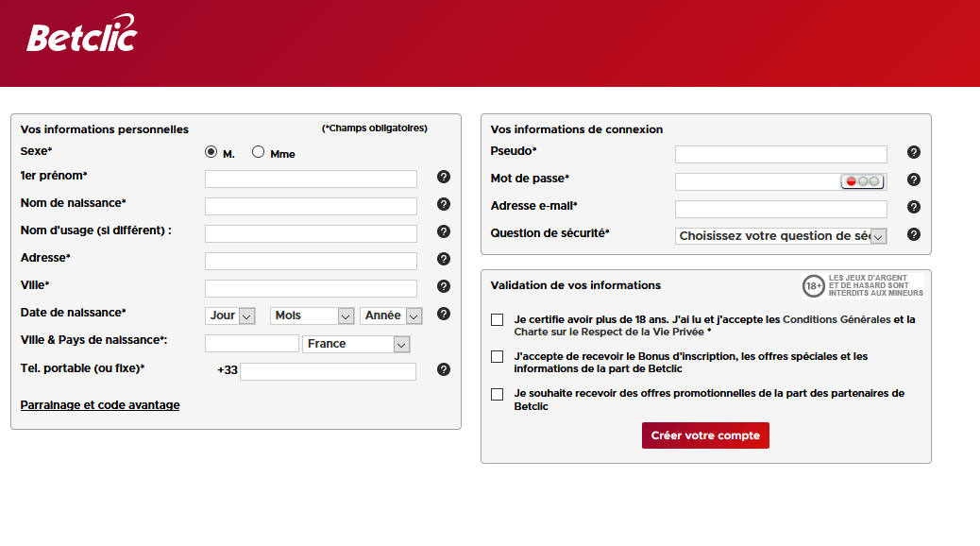Open help icon for Nom de naissance

coord(443,205)
